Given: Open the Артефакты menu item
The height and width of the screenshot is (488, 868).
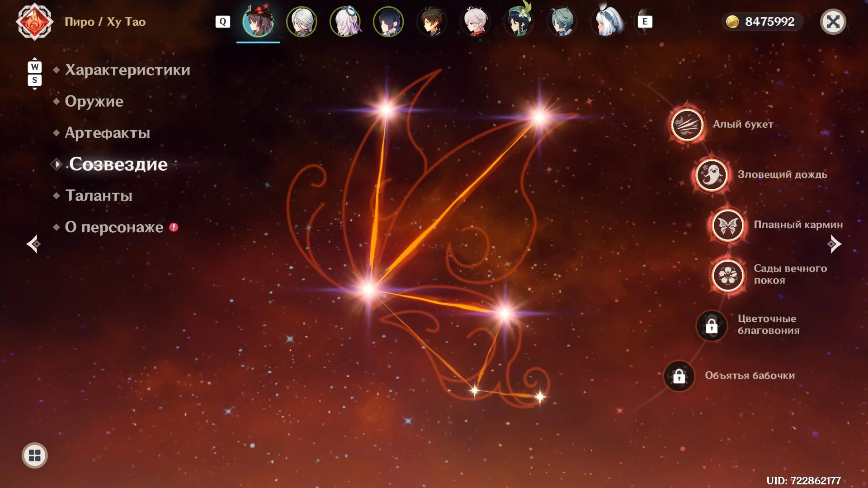Looking at the screenshot, I should pos(108,133).
